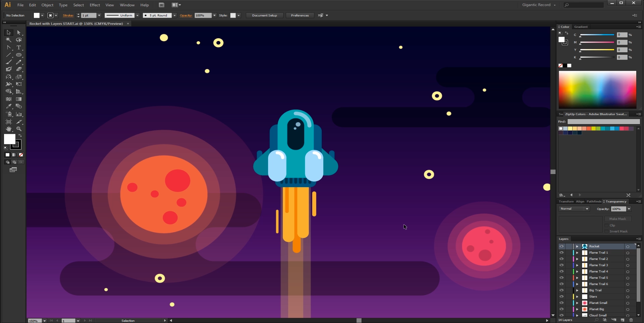
Task: Swap fill and stroke arrow icon
Action: tap(20, 136)
